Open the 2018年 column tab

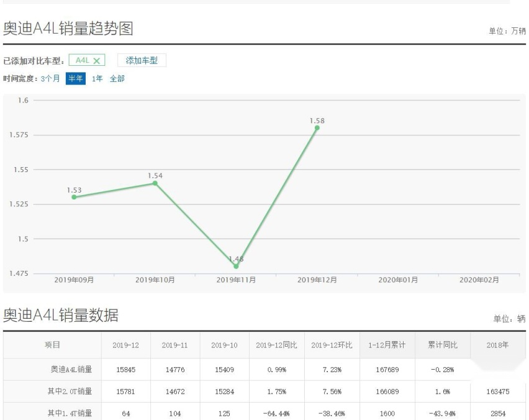point(498,345)
